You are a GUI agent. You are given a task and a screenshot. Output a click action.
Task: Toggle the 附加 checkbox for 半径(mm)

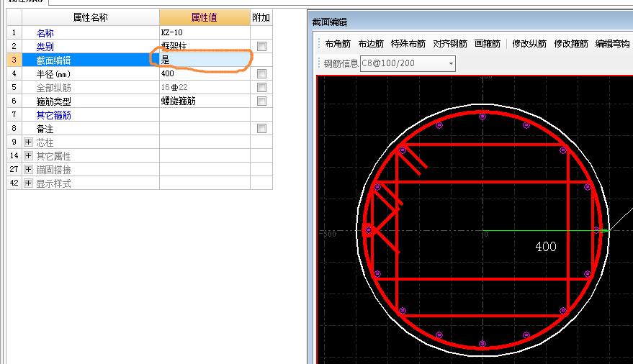tap(261, 74)
